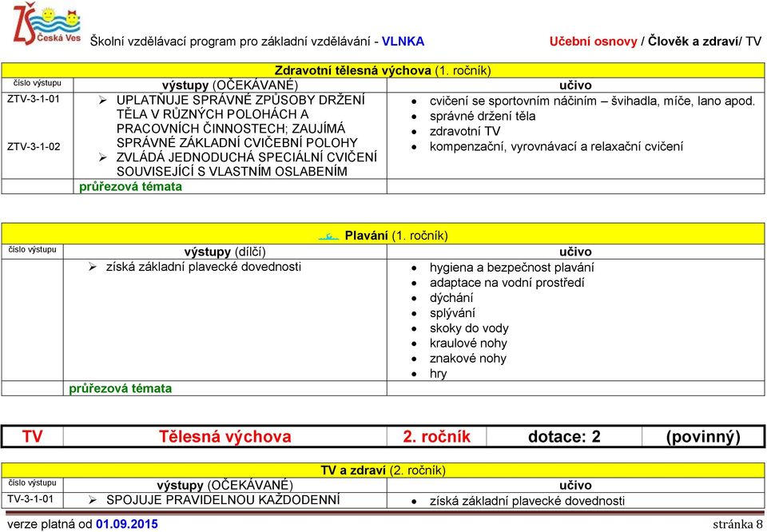Click 'průřezová témata' in the Plavání table
767x532 pixels.
[x=121, y=389]
